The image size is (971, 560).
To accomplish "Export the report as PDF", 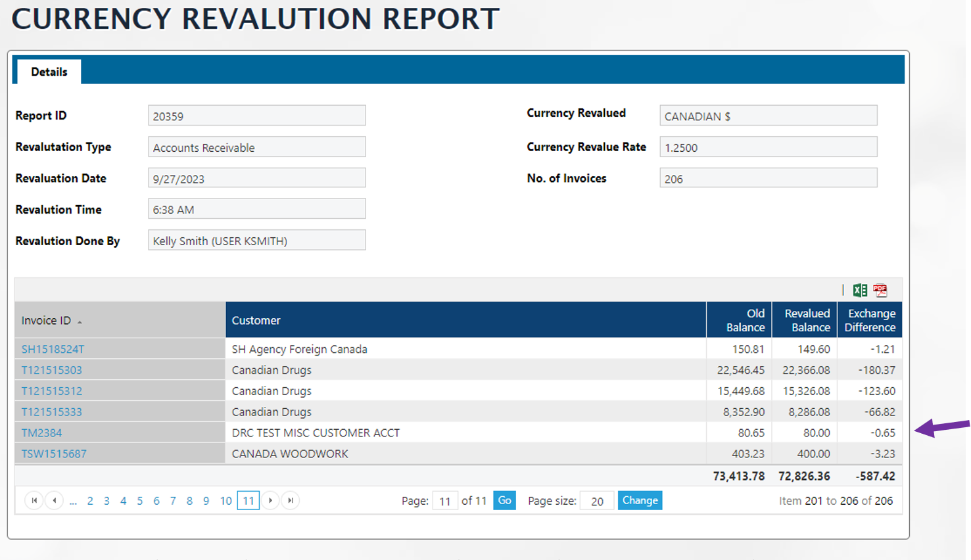I will point(880,291).
